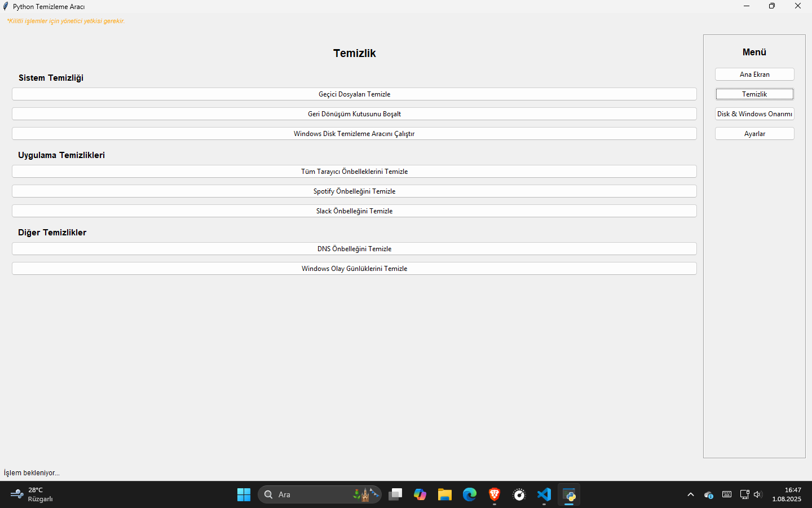Image resolution: width=812 pixels, height=508 pixels.
Task: Empty recycle bin via Geri Dönüşüm Kutusunu Boşalt
Action: [354, 114]
